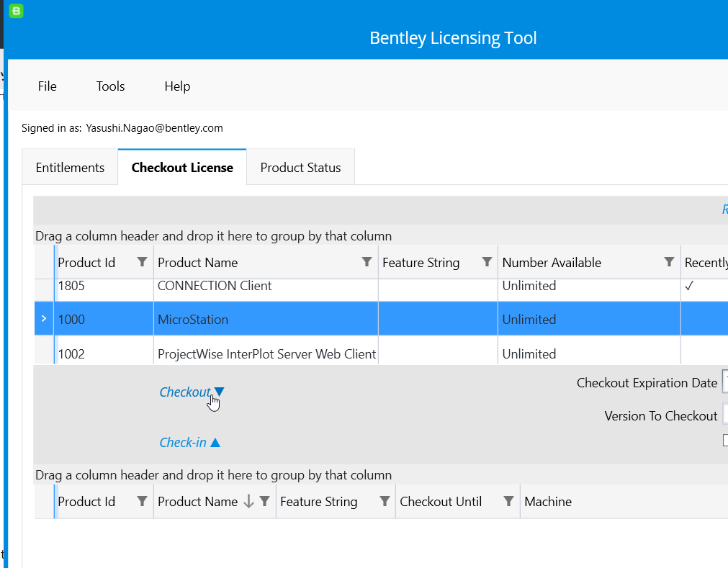The width and height of the screenshot is (728, 568).
Task: Open the Tools menu
Action: tap(110, 86)
